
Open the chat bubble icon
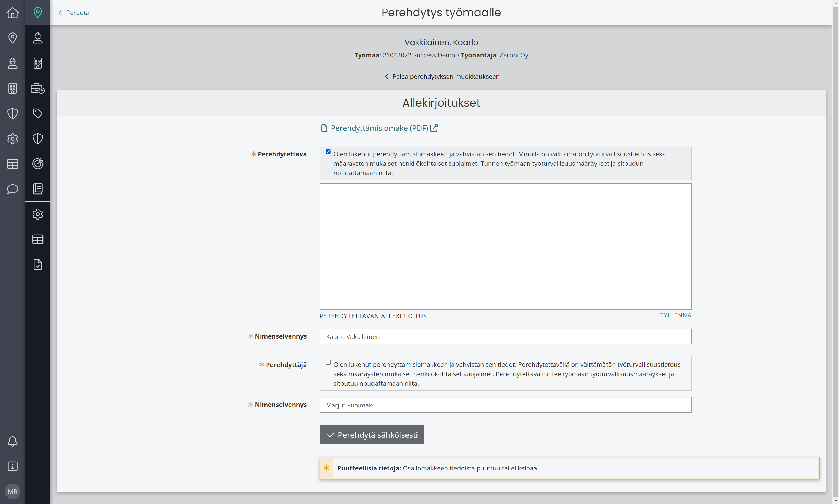click(x=13, y=189)
